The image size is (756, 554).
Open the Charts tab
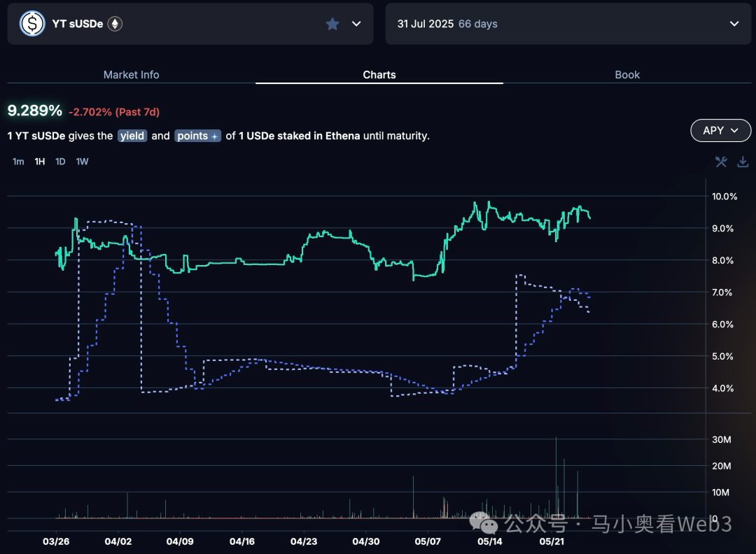(379, 75)
